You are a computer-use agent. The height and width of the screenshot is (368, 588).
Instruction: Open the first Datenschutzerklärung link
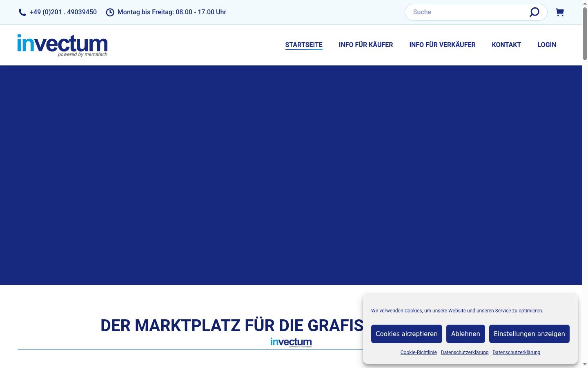(465, 352)
